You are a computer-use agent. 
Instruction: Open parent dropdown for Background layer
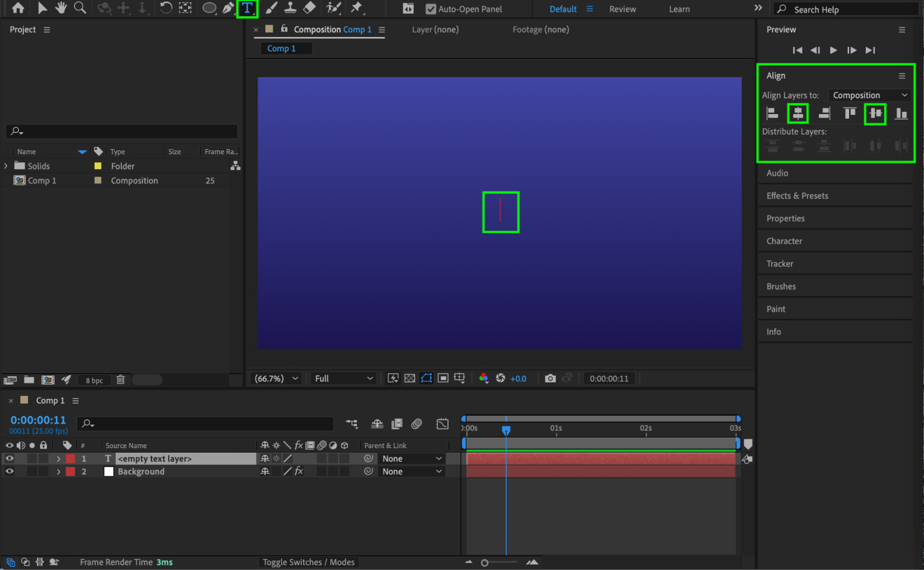click(411, 472)
